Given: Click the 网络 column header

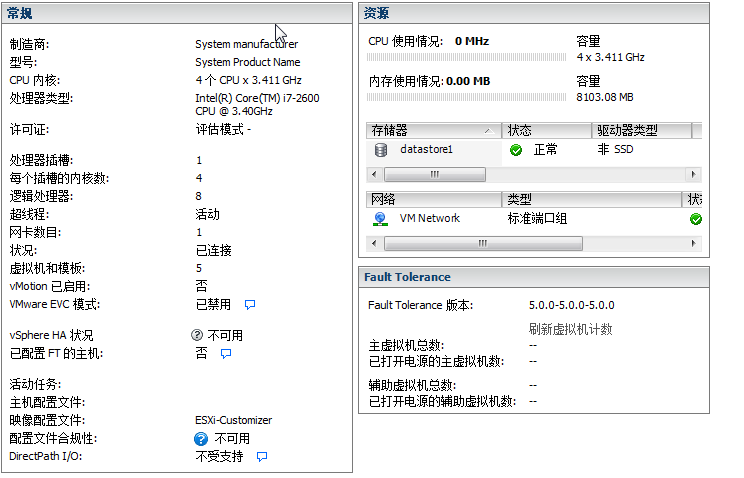Looking at the screenshot, I should (x=434, y=199).
